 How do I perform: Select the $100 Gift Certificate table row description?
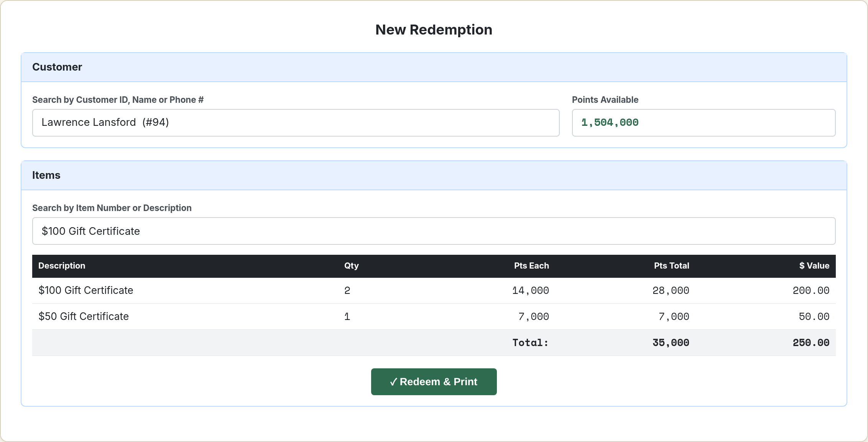point(86,290)
